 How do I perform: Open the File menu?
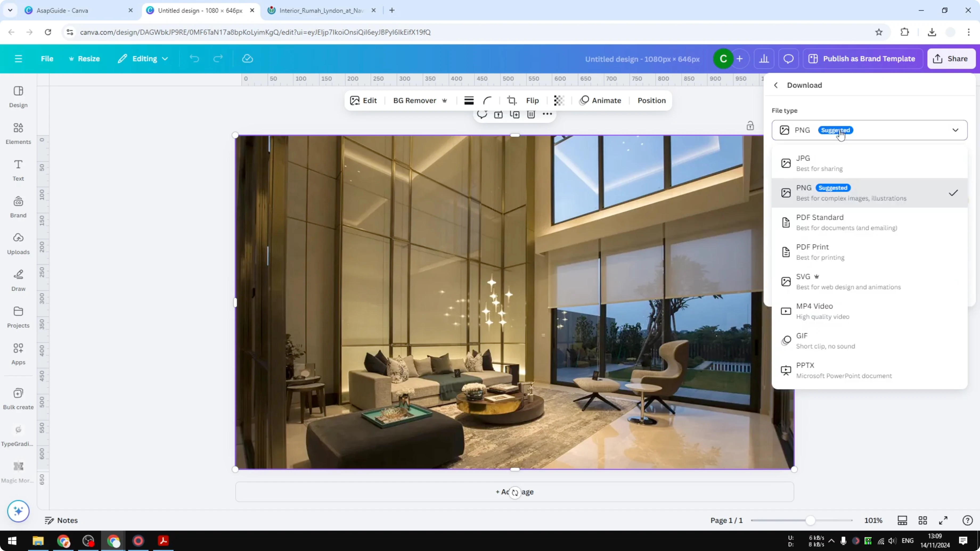(x=47, y=59)
